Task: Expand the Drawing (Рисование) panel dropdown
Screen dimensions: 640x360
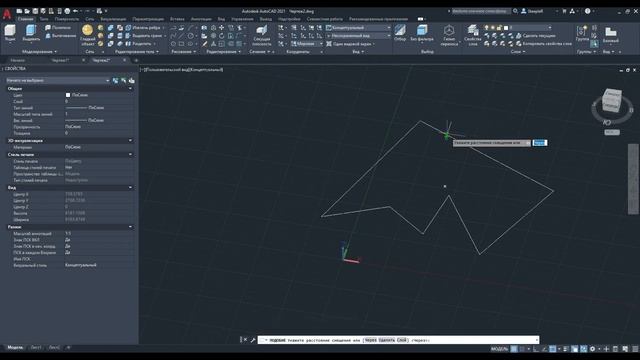Action: pos(184,52)
